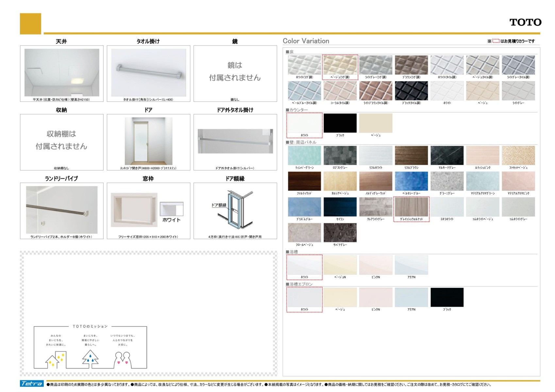
Task: Open the タオル掛け towel bar image
Action: 148,72
